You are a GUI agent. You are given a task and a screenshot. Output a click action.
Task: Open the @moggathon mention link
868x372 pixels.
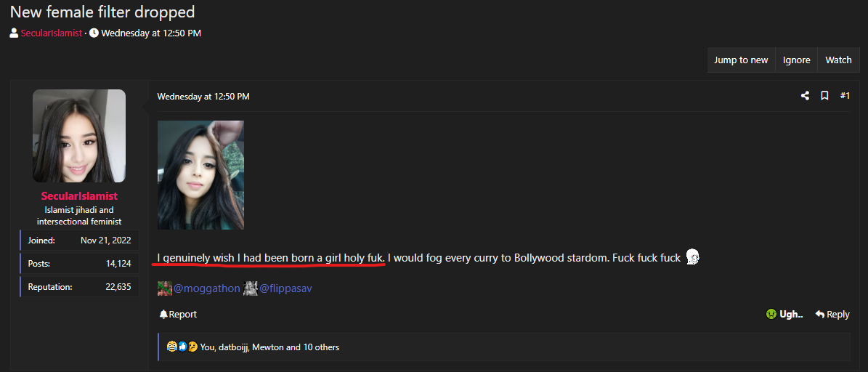tap(206, 288)
